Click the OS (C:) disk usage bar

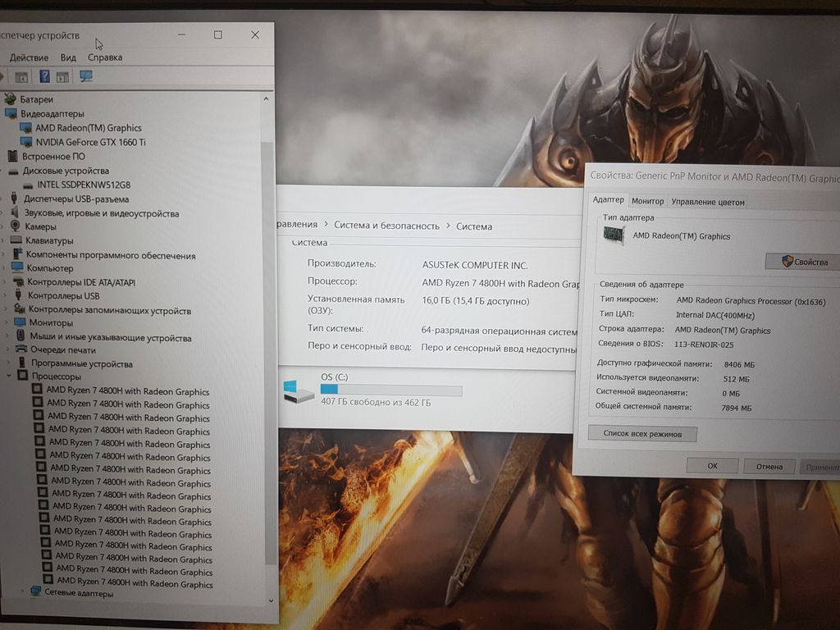click(390, 390)
